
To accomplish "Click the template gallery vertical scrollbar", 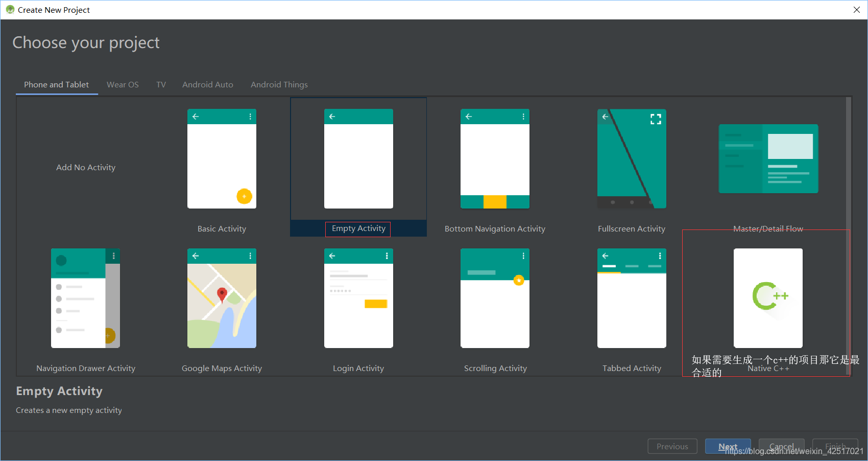I will point(849,236).
